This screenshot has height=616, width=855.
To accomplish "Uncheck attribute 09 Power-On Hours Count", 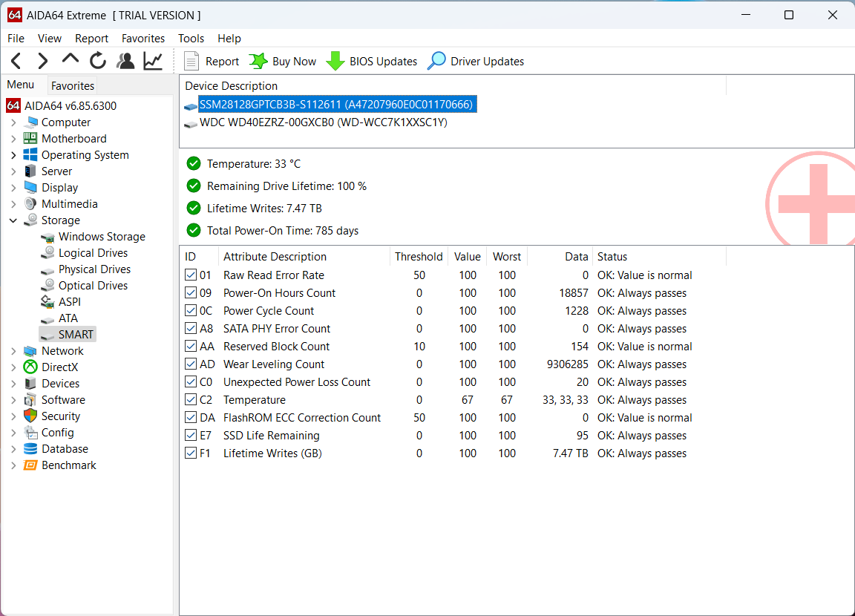I will click(x=191, y=292).
